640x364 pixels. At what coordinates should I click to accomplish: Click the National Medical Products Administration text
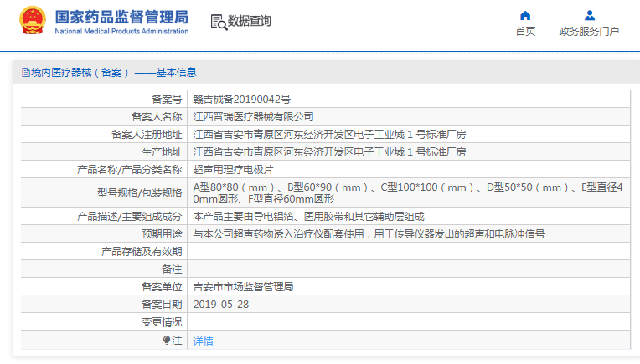click(x=121, y=32)
